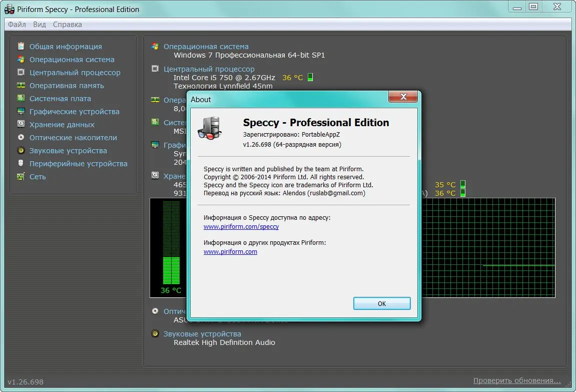Select Оптические накопители in the sidebar
Image resolution: width=576 pixels, height=392 pixels.
click(73, 138)
